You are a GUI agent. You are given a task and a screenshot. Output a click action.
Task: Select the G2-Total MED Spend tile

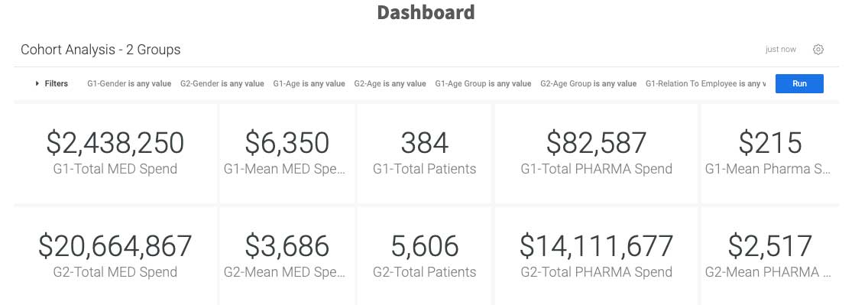[x=115, y=256]
